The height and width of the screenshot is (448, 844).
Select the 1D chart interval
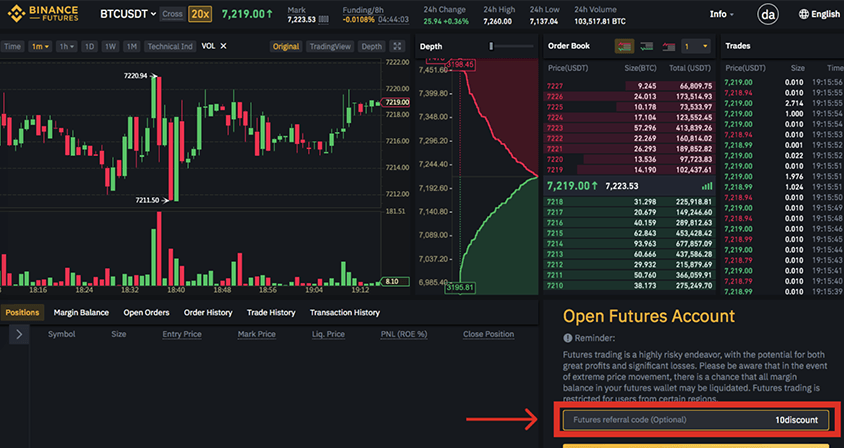pos(89,46)
